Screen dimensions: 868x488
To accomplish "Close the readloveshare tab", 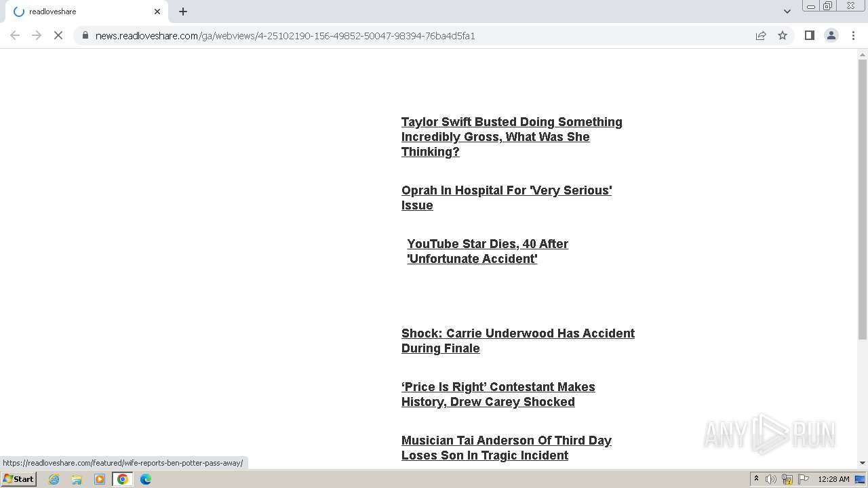I will 157,12.
